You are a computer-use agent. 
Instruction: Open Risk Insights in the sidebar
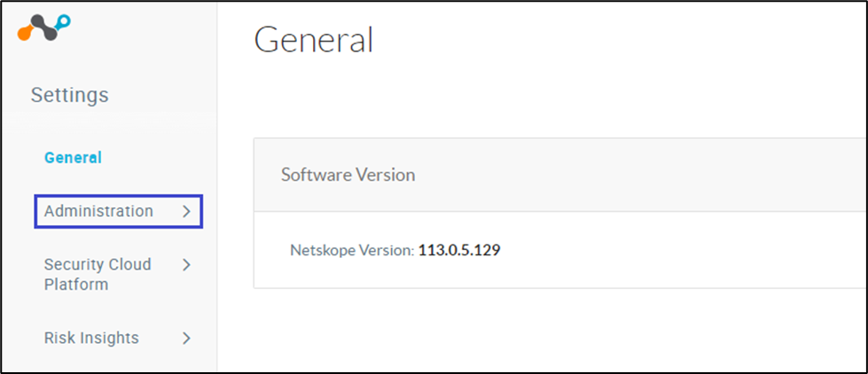click(x=91, y=338)
